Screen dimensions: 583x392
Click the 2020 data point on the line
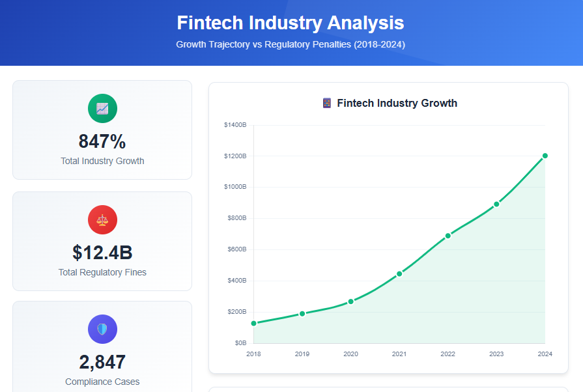point(350,301)
